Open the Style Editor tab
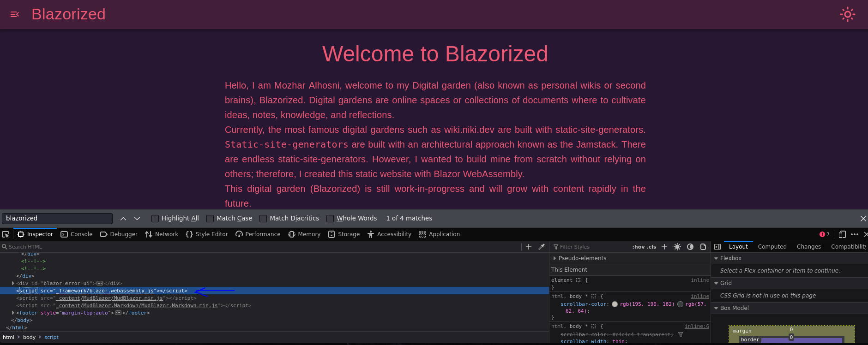Image resolution: width=868 pixels, height=345 pixels. coord(207,234)
